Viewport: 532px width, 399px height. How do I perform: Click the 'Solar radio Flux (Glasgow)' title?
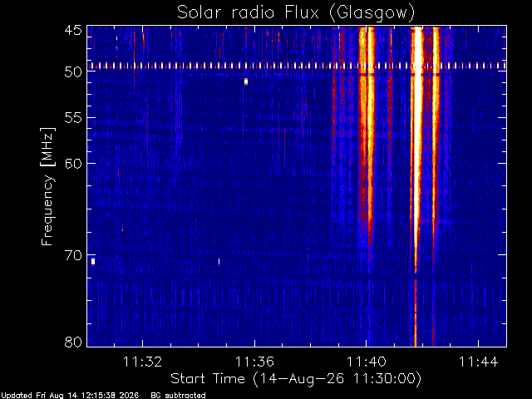[296, 12]
